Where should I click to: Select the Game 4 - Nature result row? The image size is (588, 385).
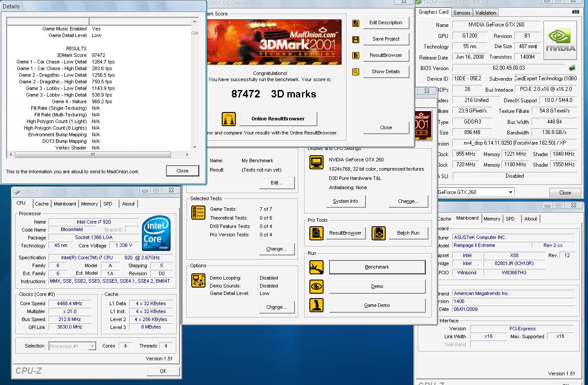click(99, 101)
